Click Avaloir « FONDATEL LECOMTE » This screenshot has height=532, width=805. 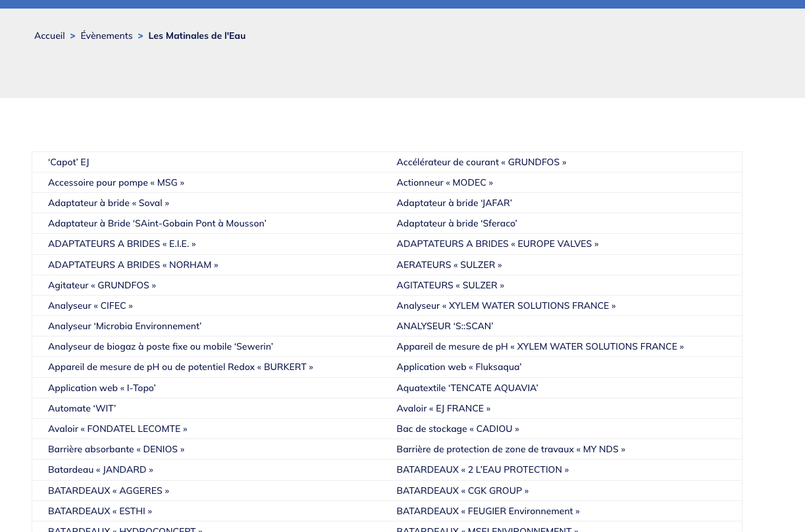pos(118,429)
